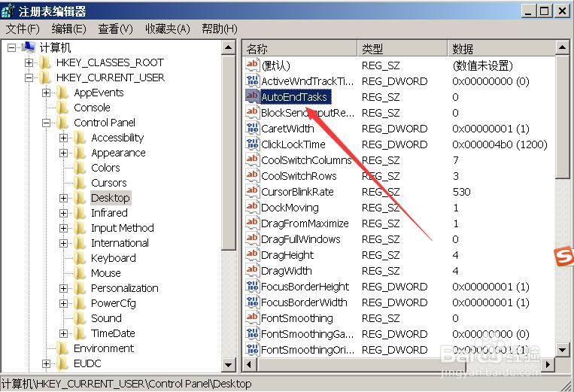This screenshot has width=574, height=392.
Task: Click the string icon beside CoolSwitchRows
Action: pos(252,175)
